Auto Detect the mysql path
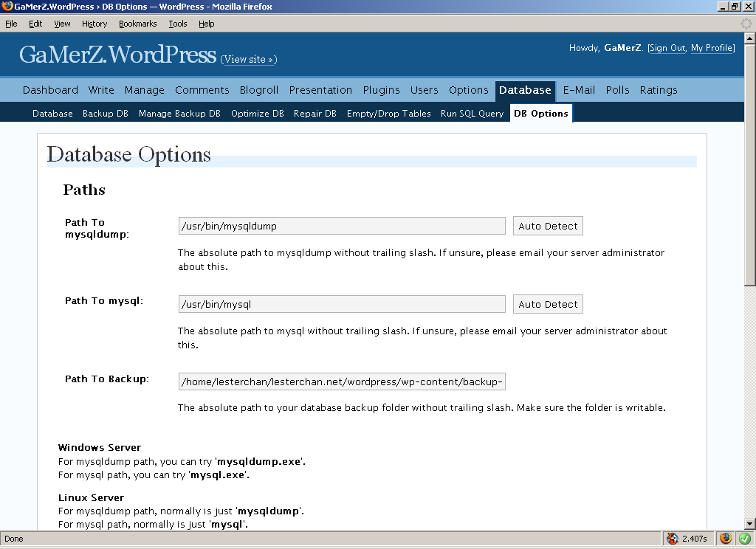 [x=549, y=304]
